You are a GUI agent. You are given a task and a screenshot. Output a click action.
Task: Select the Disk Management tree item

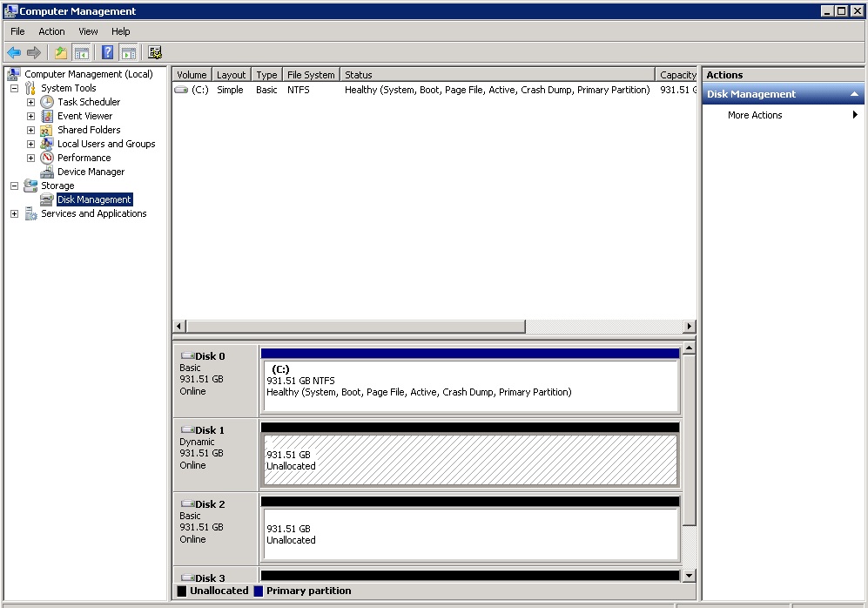click(x=94, y=199)
